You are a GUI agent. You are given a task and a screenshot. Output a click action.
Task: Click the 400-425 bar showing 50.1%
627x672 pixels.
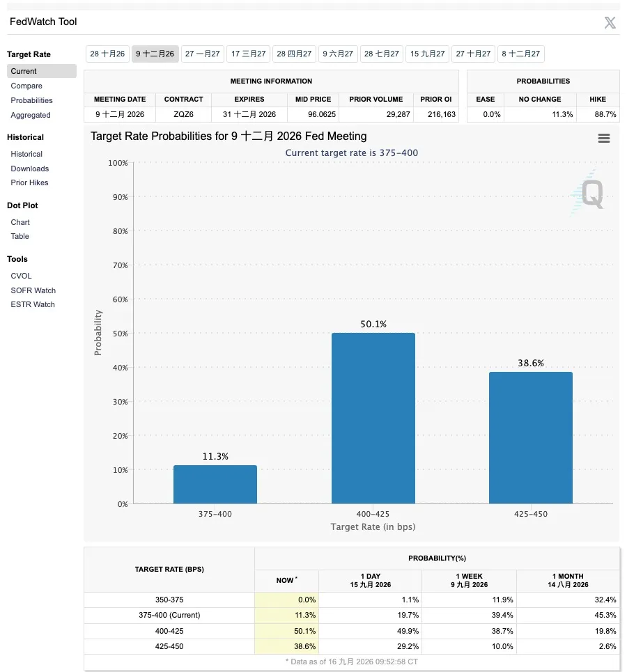point(373,419)
